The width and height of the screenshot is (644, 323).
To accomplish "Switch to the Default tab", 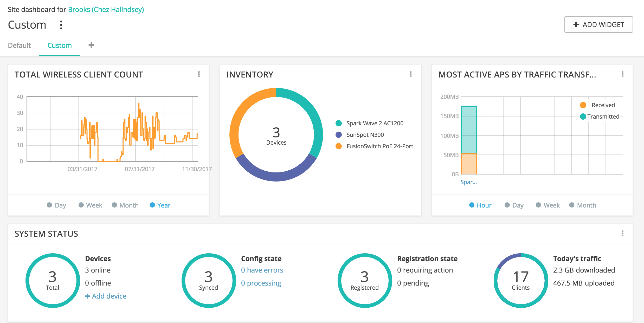I will click(x=19, y=45).
